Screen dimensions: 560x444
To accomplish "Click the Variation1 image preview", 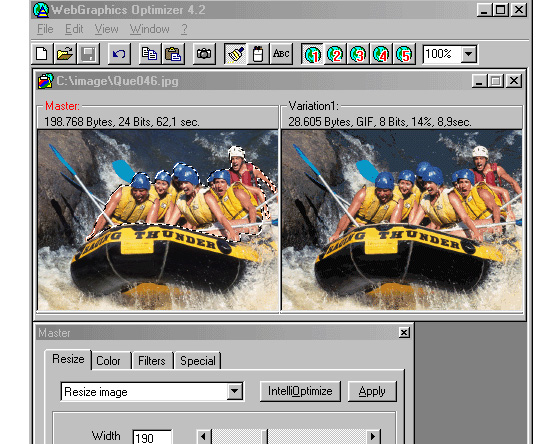I will [x=402, y=220].
